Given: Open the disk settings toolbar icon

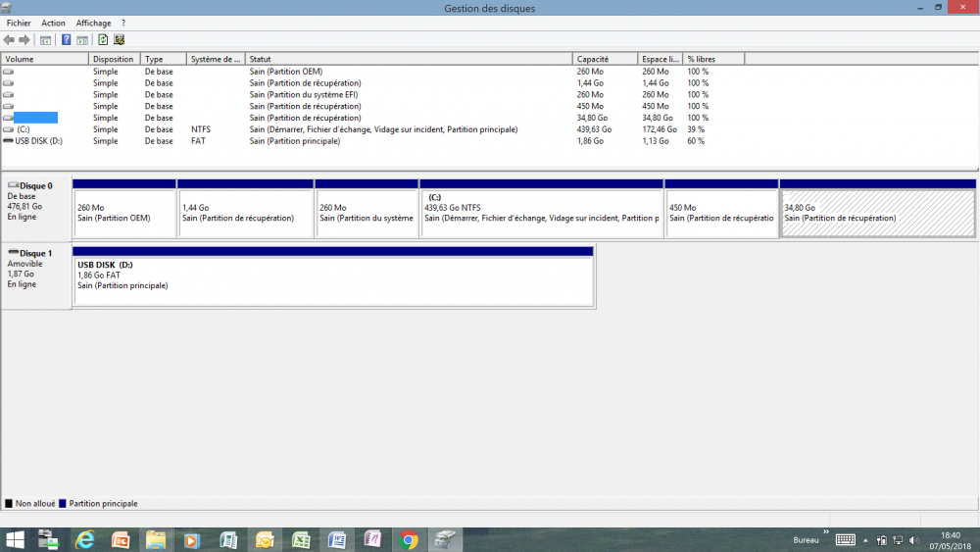Looking at the screenshot, I should point(119,40).
